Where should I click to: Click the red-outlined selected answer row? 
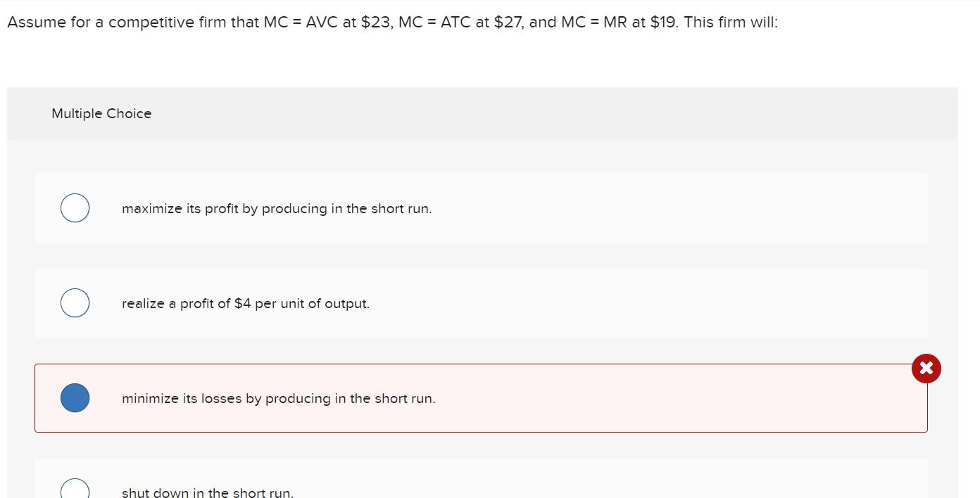482,397
